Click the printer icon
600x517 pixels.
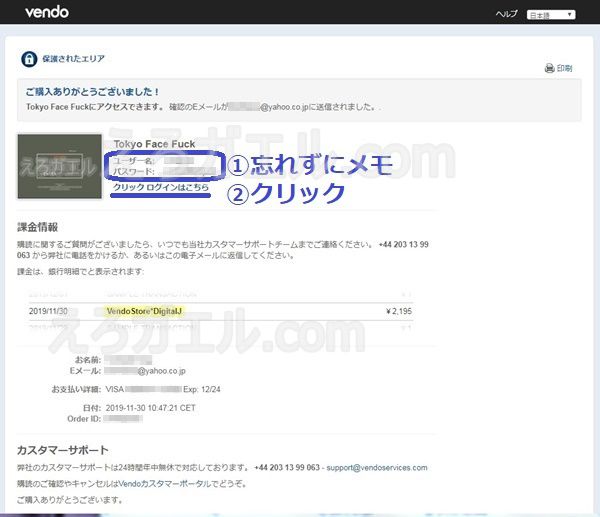tap(549, 69)
